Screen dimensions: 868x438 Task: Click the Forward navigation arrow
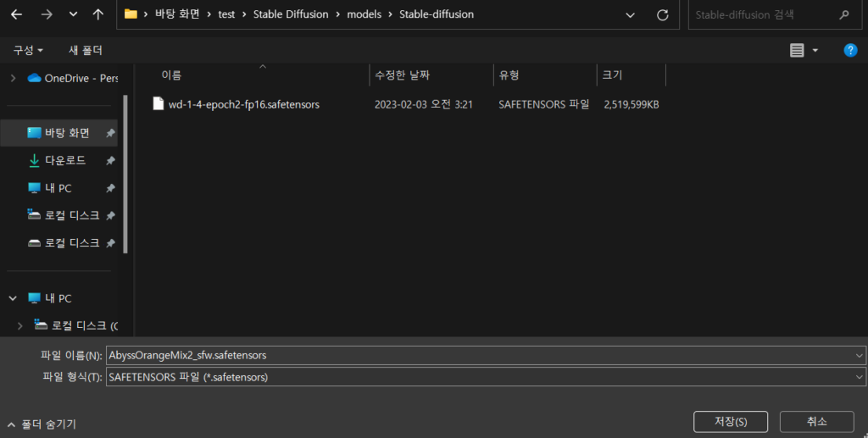[47, 14]
